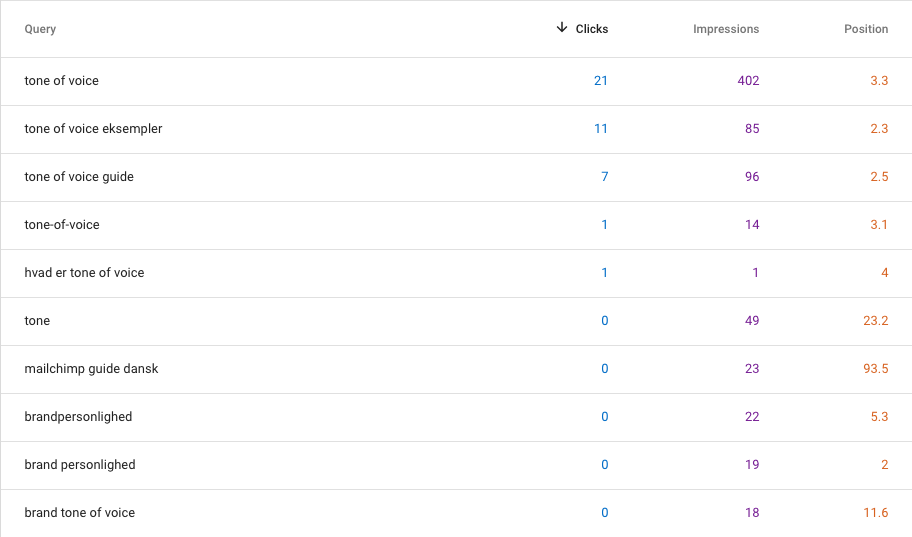Click the 23.2 position value
This screenshot has width=912, height=537.
[x=876, y=321]
